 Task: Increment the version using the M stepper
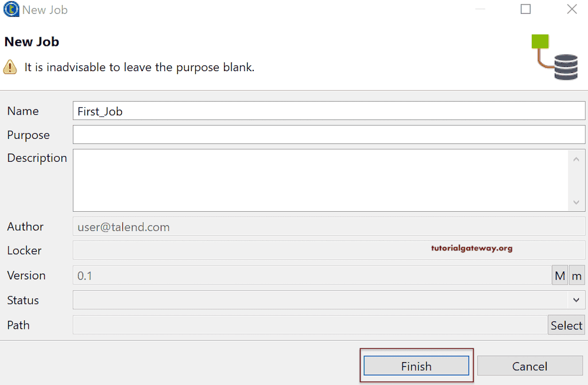559,275
